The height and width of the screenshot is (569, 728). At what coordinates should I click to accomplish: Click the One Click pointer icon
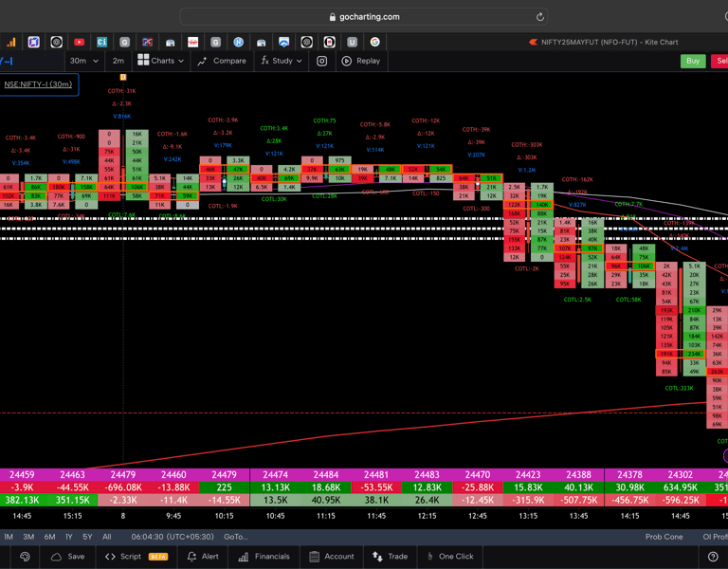[430, 557]
